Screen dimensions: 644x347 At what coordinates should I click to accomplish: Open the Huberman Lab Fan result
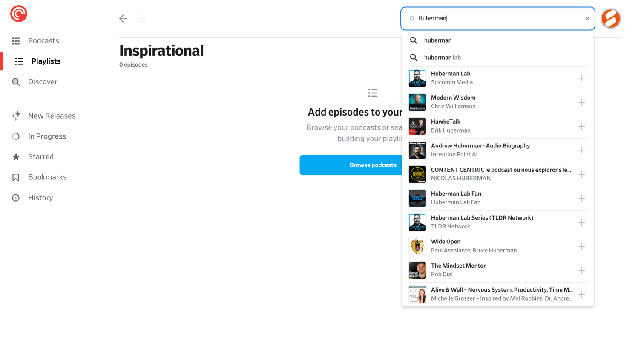[x=497, y=198]
